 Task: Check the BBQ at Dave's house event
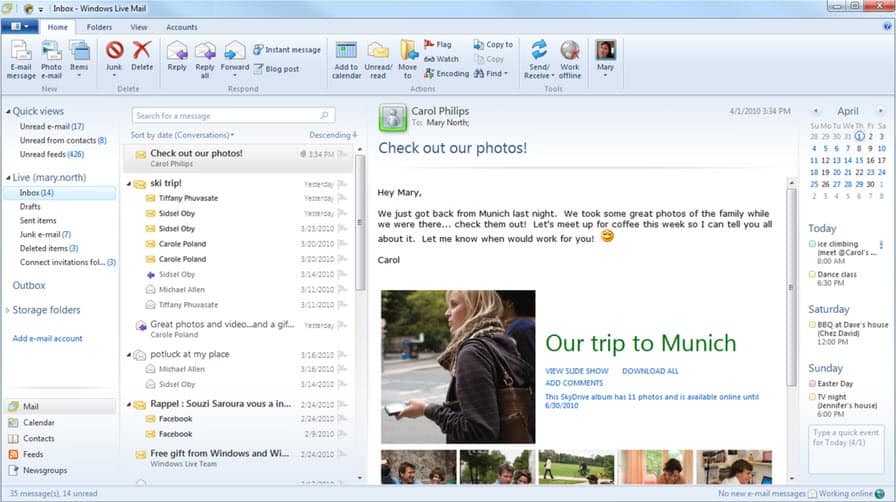click(812, 325)
